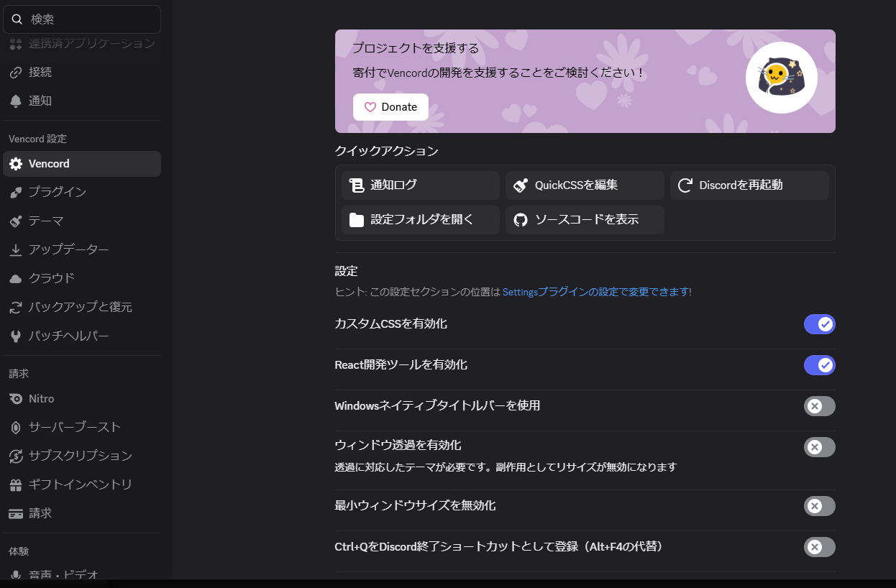
Task: Open 通知ログ quick action
Action: point(421,185)
